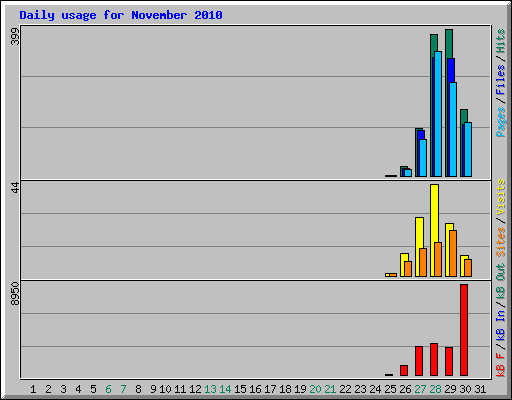Click the blue Files bar segment for day 27
Viewport: 512px width, 400px height.
[x=421, y=135]
